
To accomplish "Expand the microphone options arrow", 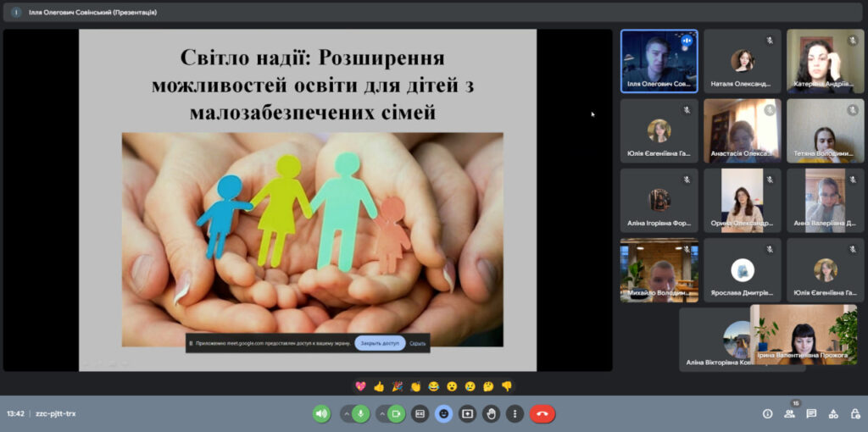I will 346,414.
